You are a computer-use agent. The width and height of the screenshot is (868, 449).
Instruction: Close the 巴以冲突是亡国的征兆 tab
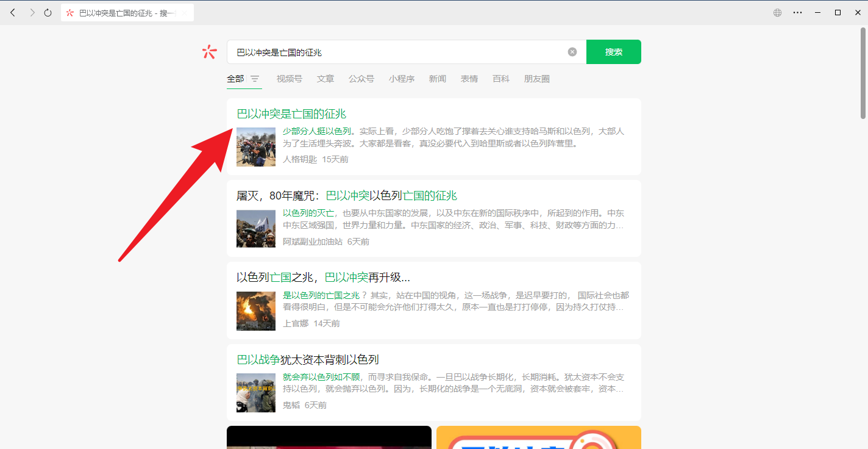(185, 13)
